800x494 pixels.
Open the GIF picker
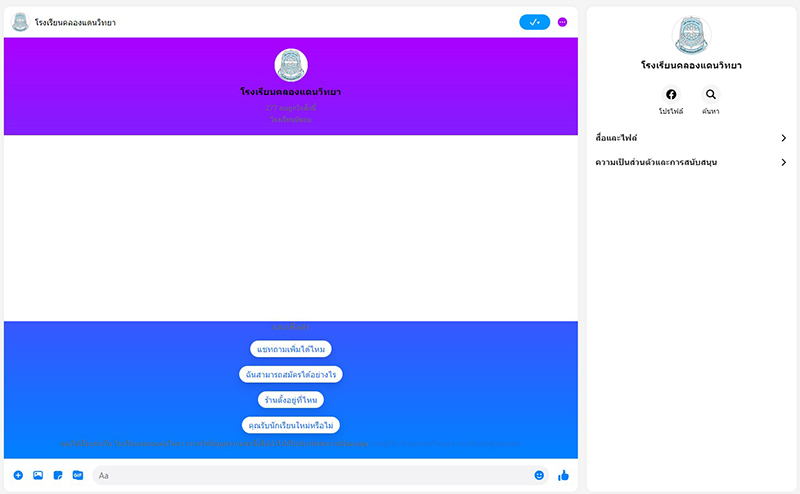77,475
